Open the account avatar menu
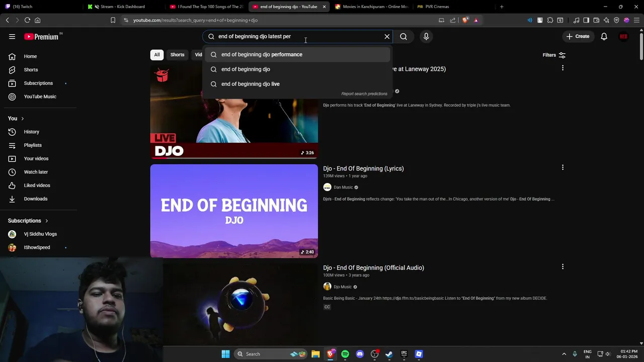 click(623, 36)
